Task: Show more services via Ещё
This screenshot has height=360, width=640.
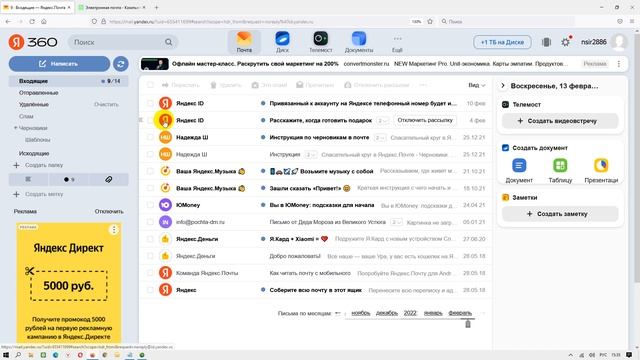Action: [397, 43]
